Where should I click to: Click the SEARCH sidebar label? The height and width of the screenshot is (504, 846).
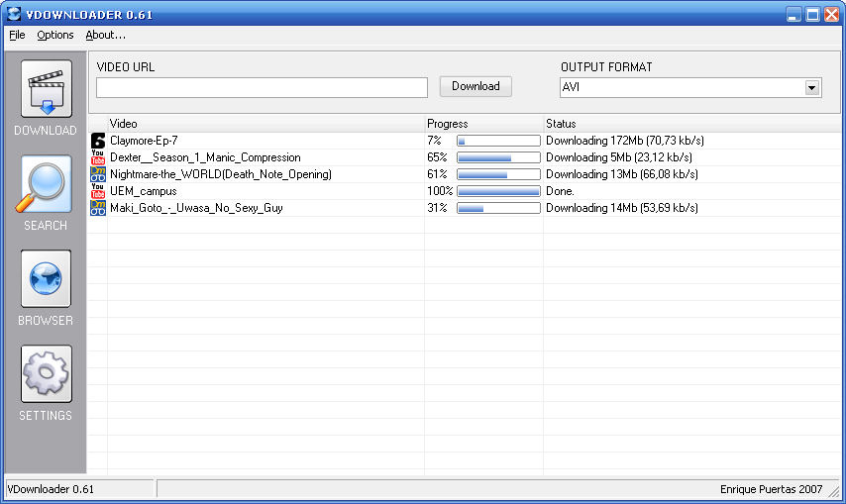[x=46, y=226]
